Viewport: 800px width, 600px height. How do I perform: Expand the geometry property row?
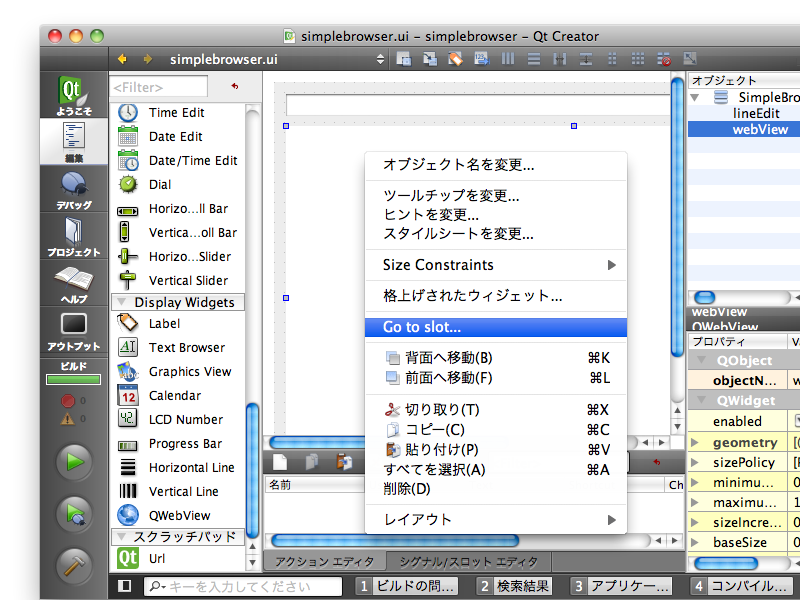click(x=696, y=442)
